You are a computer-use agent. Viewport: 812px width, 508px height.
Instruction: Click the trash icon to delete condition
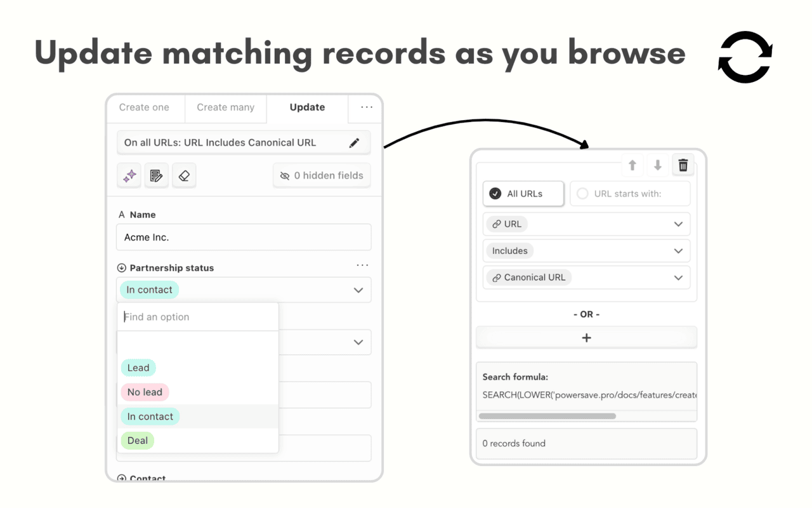(x=683, y=165)
